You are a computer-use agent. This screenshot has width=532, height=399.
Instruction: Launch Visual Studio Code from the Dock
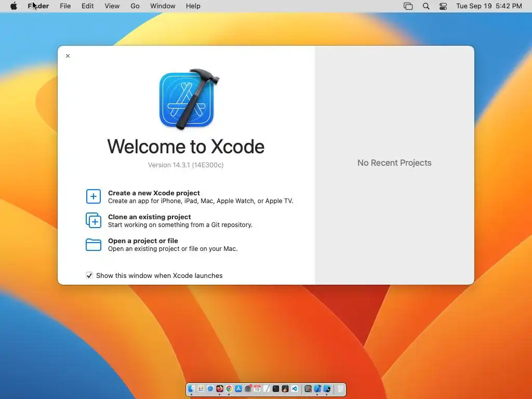point(295,389)
